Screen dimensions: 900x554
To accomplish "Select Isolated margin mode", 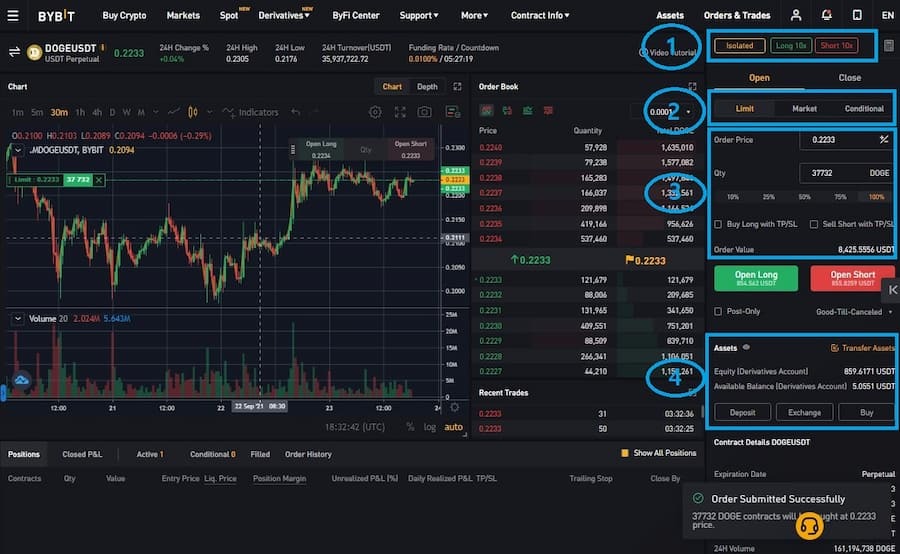I will [x=739, y=45].
